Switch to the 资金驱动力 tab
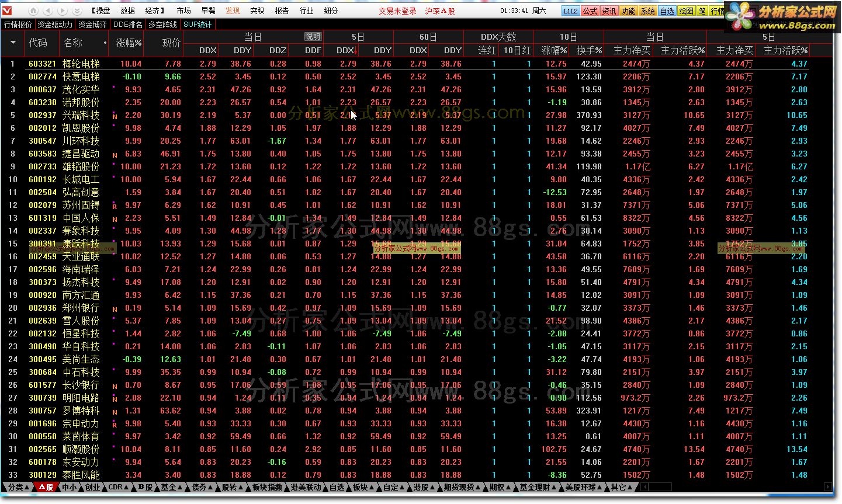This screenshot has width=842, height=504. [x=55, y=25]
